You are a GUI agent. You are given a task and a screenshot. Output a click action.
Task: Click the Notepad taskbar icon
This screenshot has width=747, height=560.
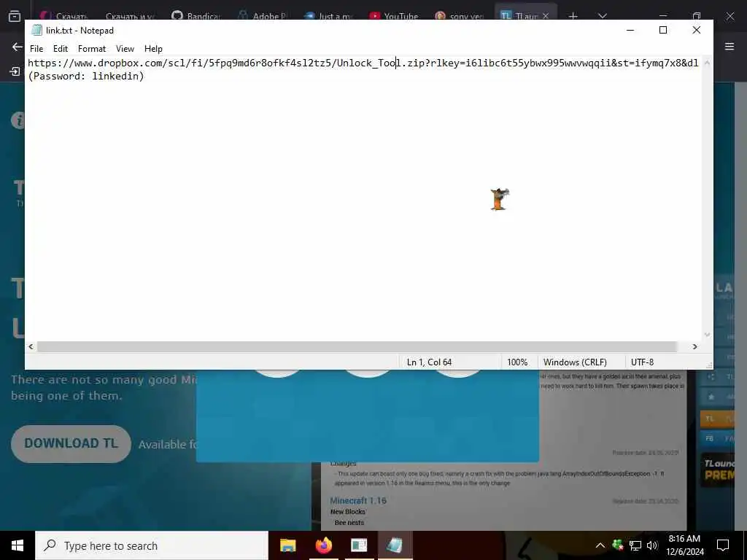pyautogui.click(x=395, y=545)
